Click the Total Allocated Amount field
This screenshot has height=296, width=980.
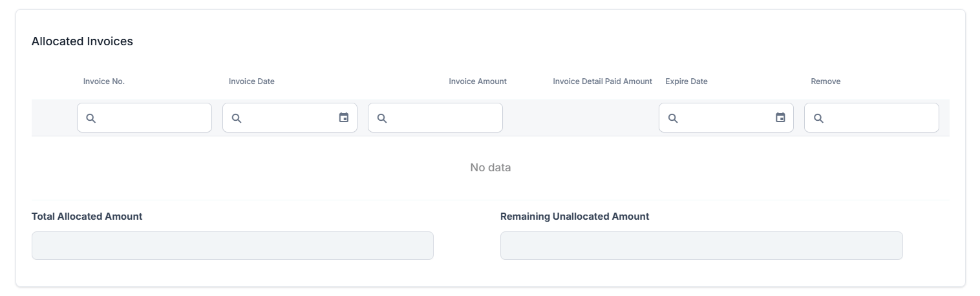(x=233, y=246)
